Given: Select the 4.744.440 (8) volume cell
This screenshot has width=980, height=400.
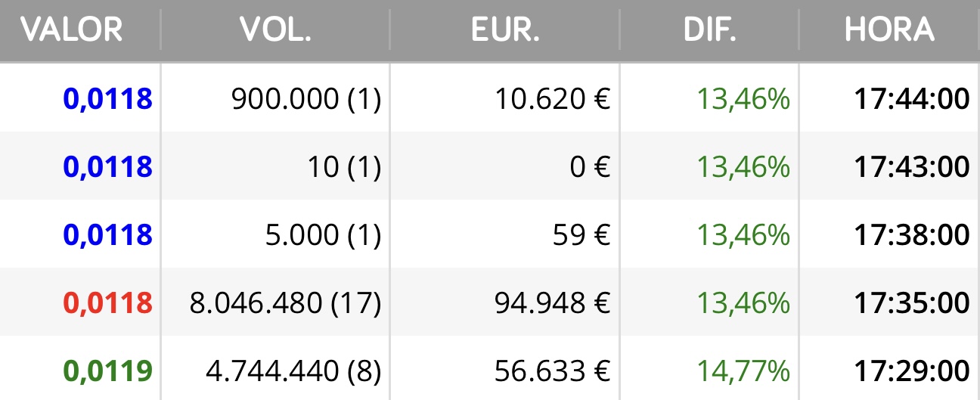Looking at the screenshot, I should tap(293, 371).
